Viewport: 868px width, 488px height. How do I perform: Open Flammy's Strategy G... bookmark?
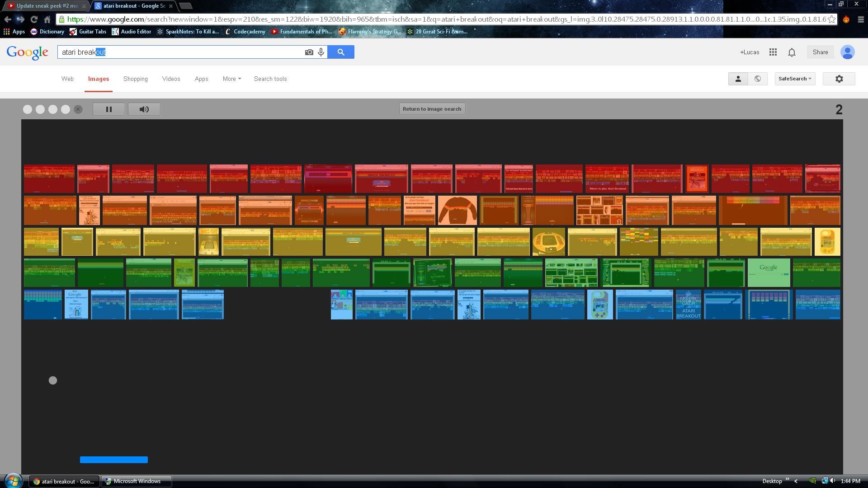[x=370, y=32]
